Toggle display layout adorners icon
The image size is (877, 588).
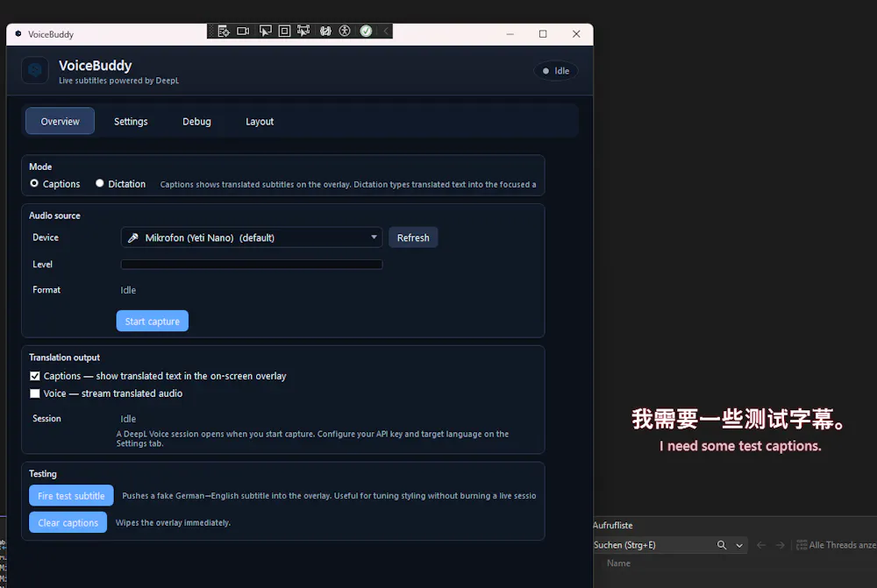coord(284,32)
